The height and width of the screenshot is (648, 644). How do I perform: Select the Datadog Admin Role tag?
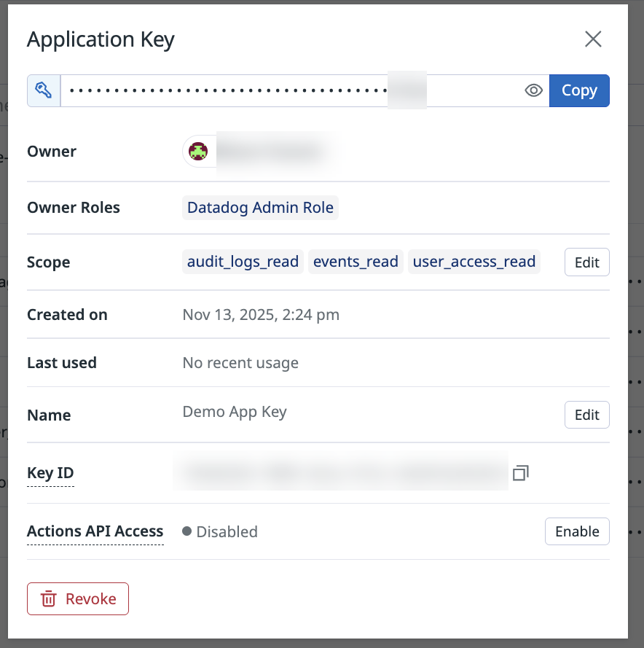point(260,208)
